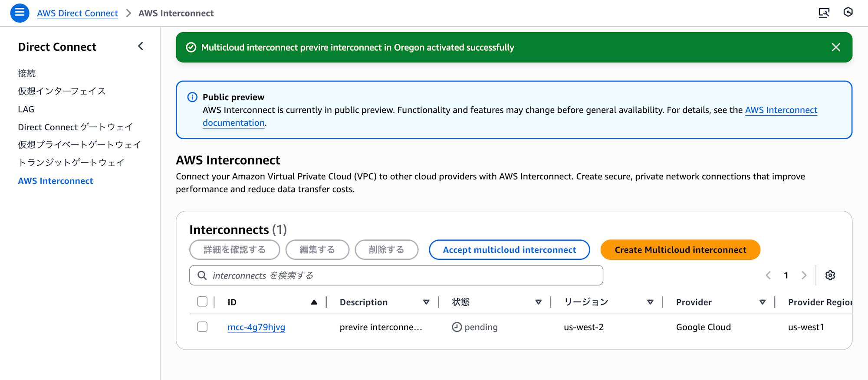This screenshot has width=868, height=380.
Task: Select all interconnects checkbox in header
Action: [x=202, y=301]
